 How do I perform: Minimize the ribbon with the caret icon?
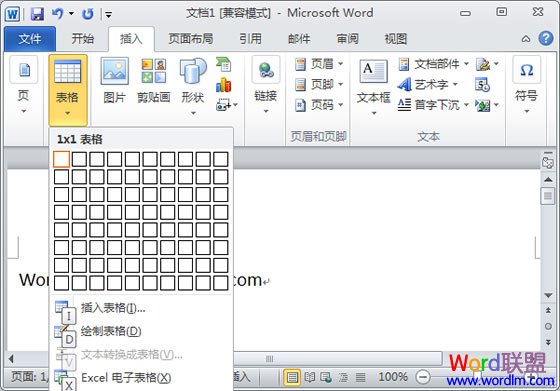click(526, 39)
